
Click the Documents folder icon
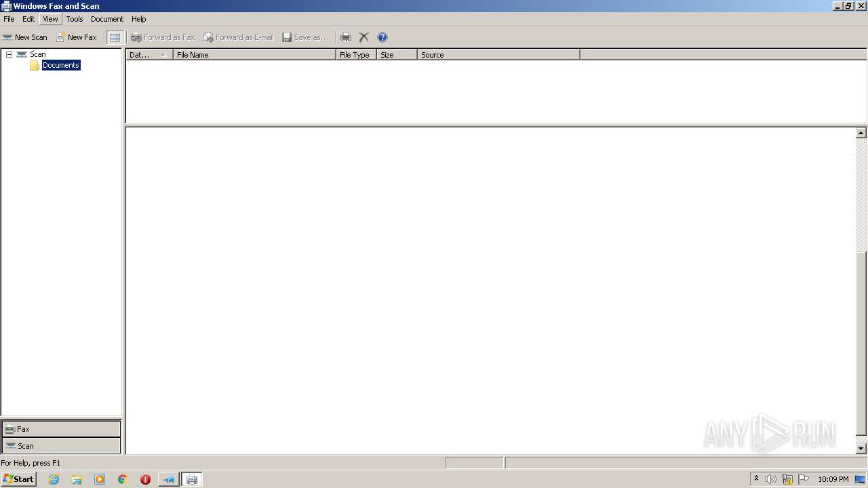point(34,65)
